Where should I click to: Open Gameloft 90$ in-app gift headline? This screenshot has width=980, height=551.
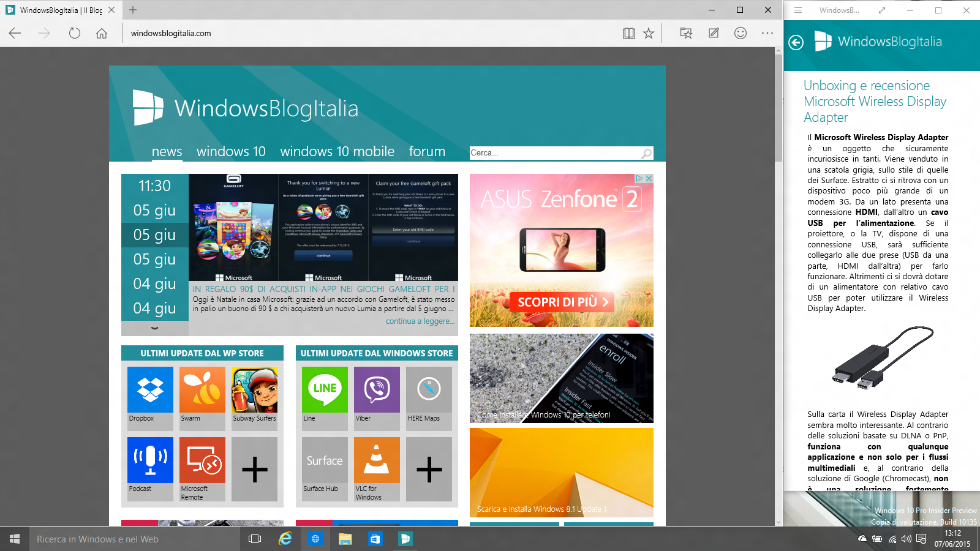pyautogui.click(x=324, y=289)
